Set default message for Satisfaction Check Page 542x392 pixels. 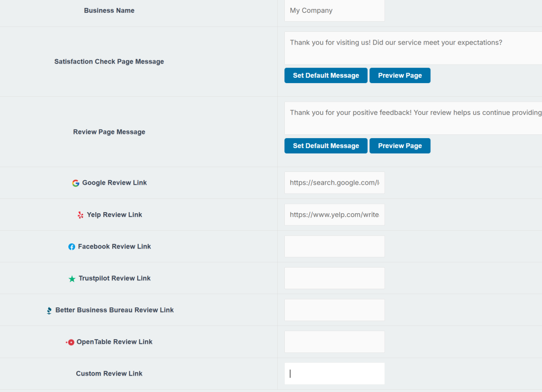click(326, 75)
